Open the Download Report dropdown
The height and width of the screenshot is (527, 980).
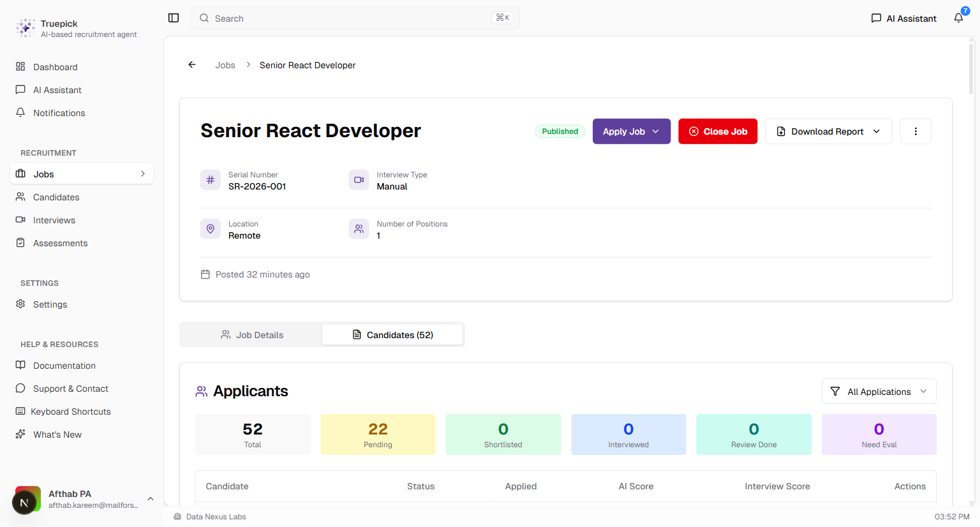coord(828,131)
